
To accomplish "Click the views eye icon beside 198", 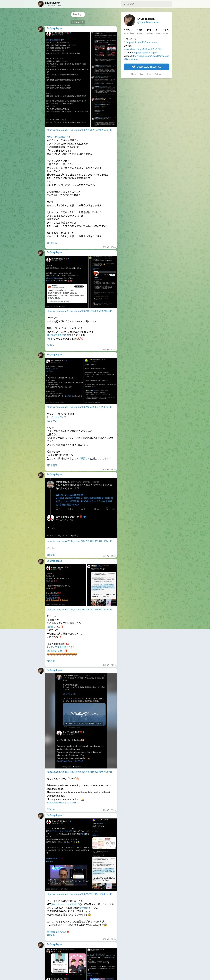I will coord(108,665).
